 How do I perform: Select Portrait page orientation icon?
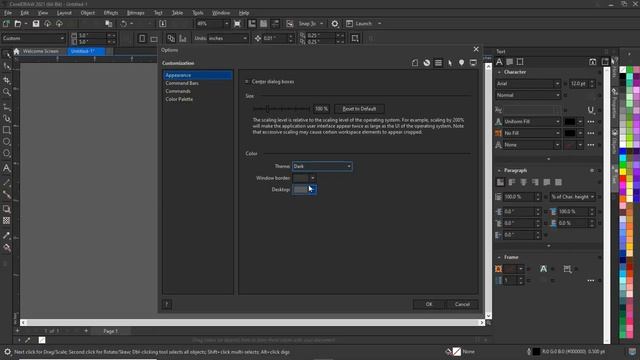(142, 38)
